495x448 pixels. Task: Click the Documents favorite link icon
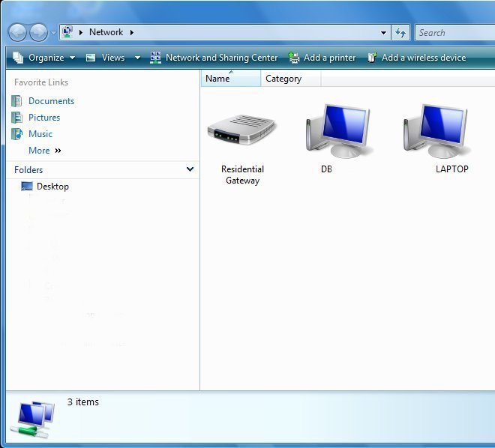[16, 101]
